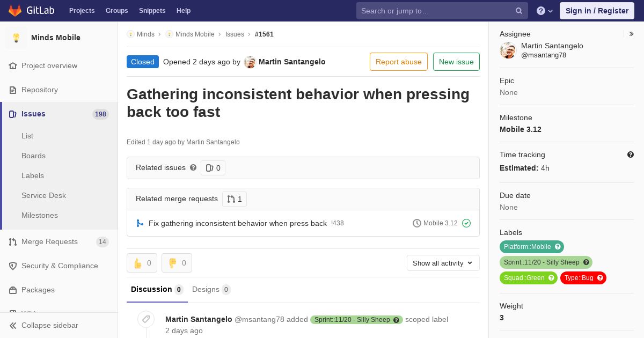Click Martin Santangelo author avatar in header
Viewport: 644px width, 338px height.
250,62
